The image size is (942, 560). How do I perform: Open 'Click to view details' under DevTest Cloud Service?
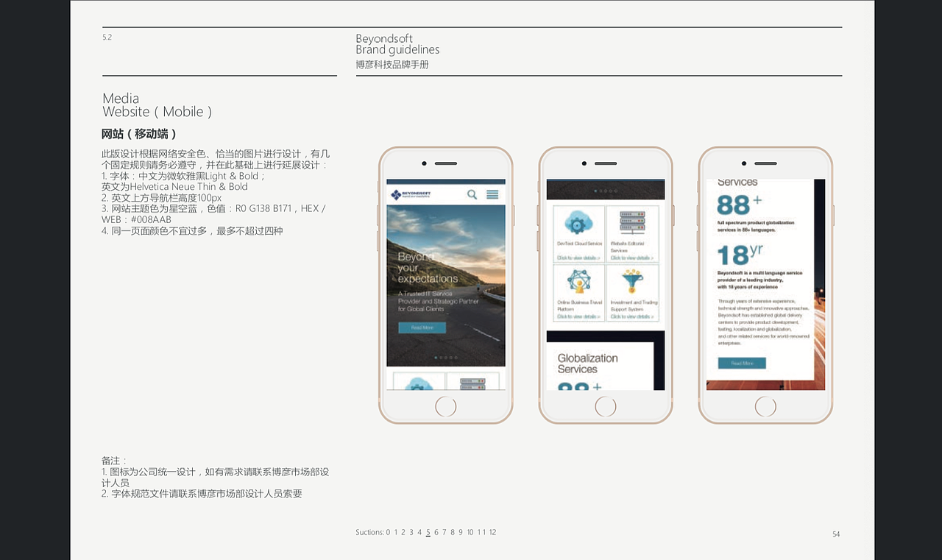[x=578, y=258]
